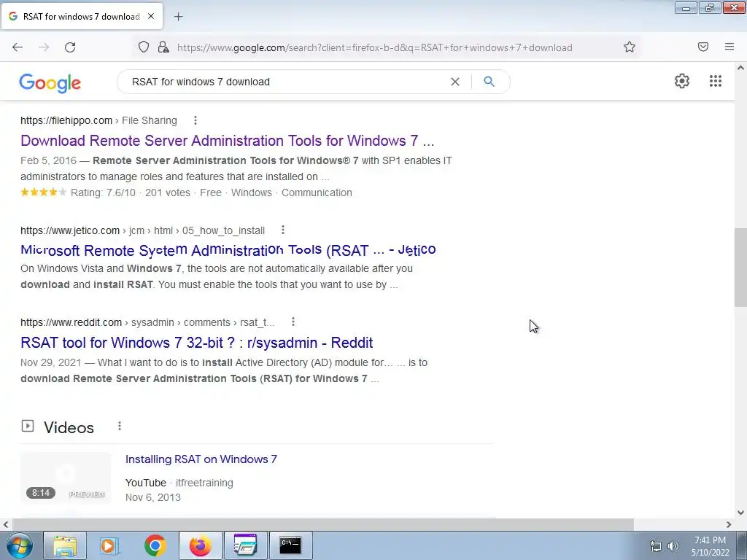The height and width of the screenshot is (560, 747).
Task: Click https://filehippo.com breadcrumb text
Action: pyautogui.click(x=66, y=120)
